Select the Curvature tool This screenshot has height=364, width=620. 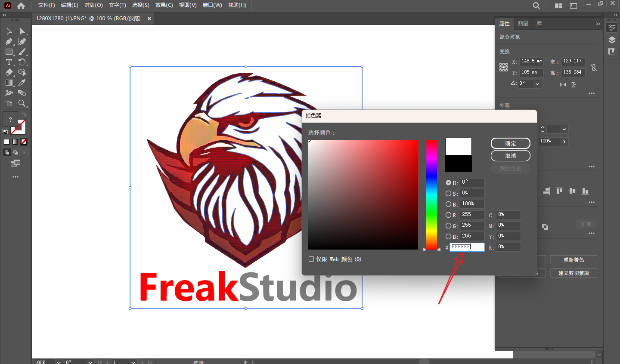22,41
